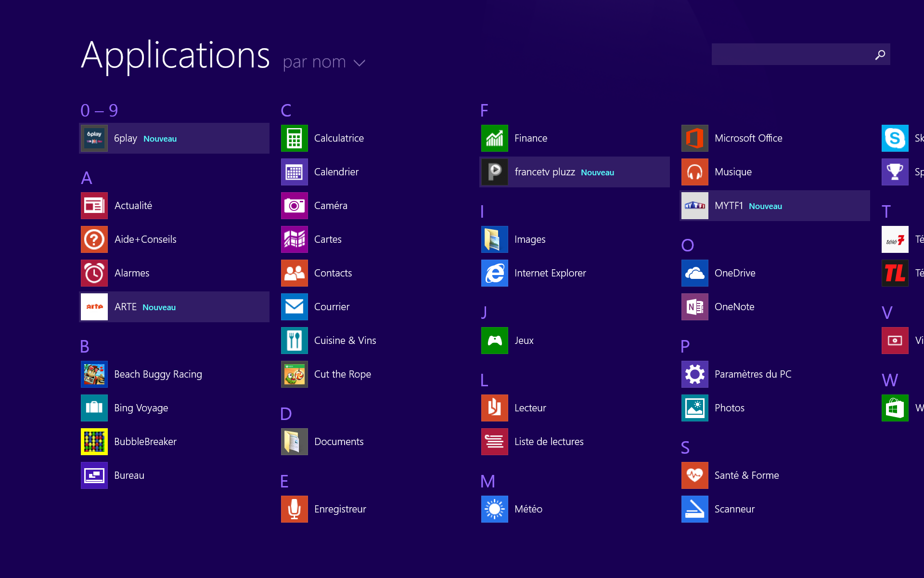
Task: Start Beach Buggy Racing game icon
Action: point(94,374)
